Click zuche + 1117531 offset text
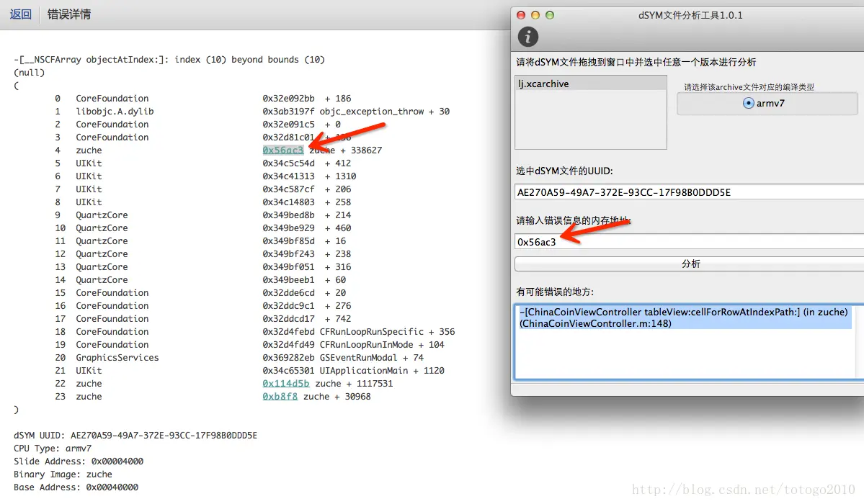Screen dimensions: 864x504 pyautogui.click(x=354, y=383)
